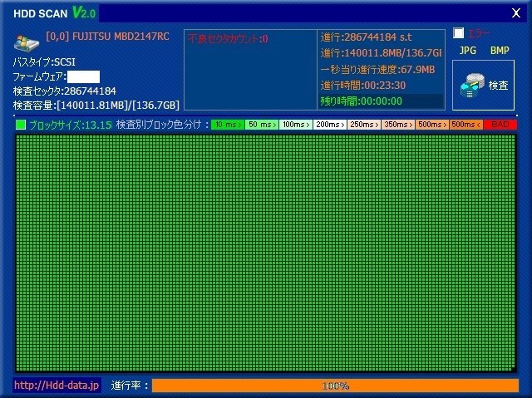Click the 10 ms color legend swatch
Screen dimensions: 532x398
click(x=228, y=125)
